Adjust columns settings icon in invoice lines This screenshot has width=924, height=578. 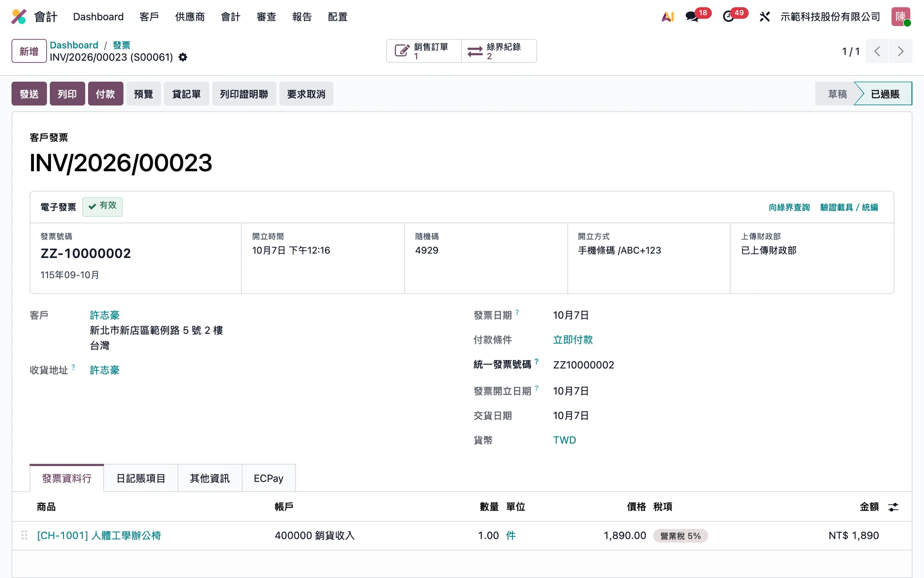click(893, 507)
